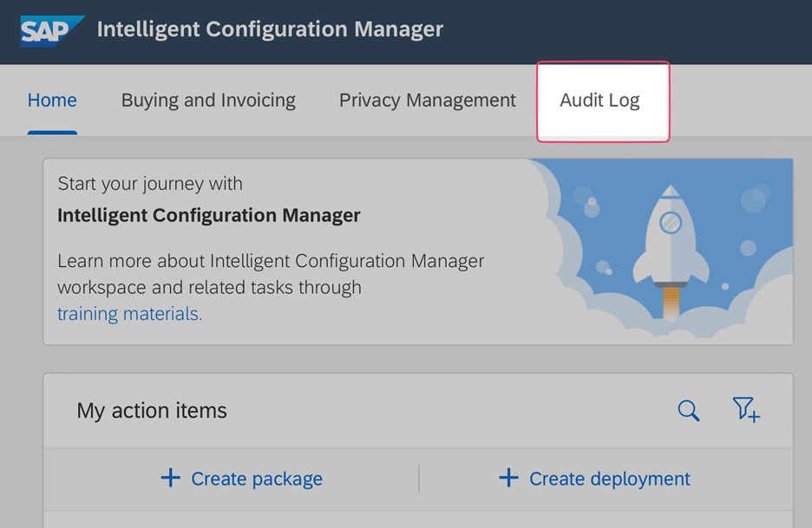
Task: Click the Create package button
Action: point(241,479)
